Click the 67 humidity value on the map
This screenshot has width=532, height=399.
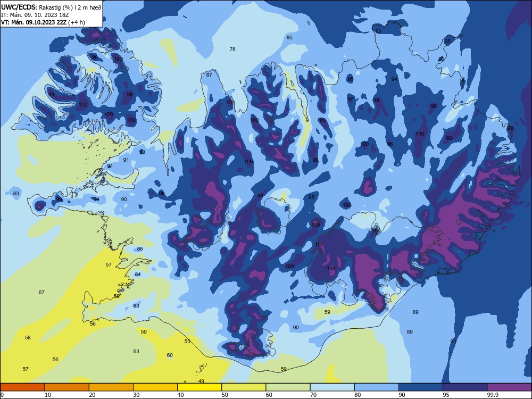click(x=41, y=292)
